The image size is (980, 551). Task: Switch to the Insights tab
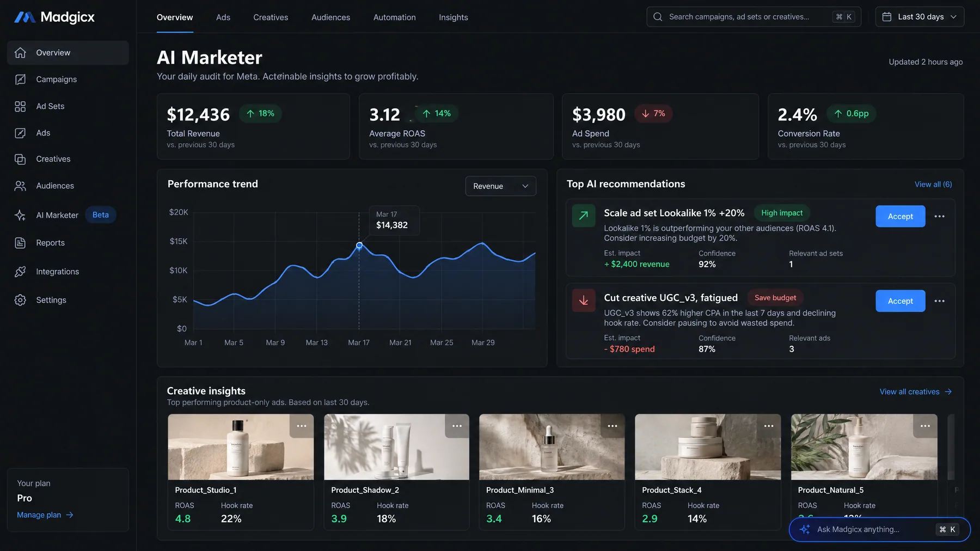[x=454, y=17]
